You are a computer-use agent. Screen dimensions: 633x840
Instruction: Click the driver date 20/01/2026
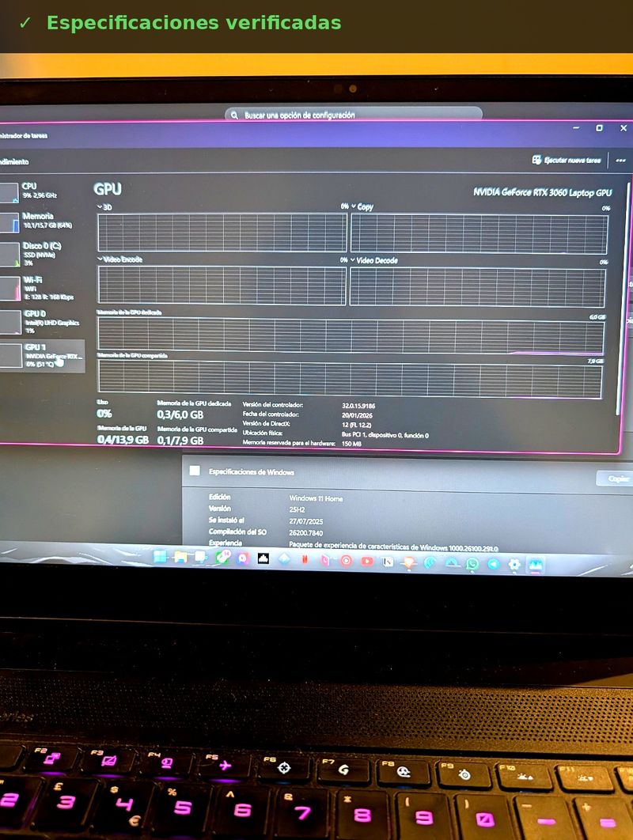pyautogui.click(x=357, y=415)
